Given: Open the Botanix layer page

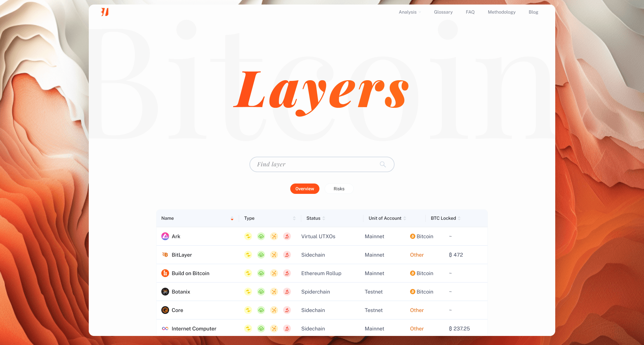Looking at the screenshot, I should (x=181, y=292).
